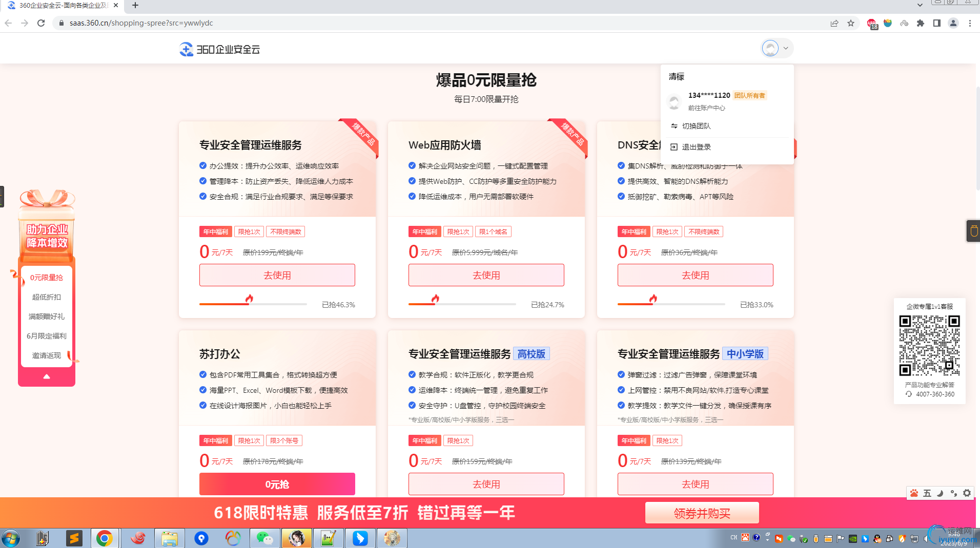Click the moon icon in input toolbar
Screen dimensions: 980x548
940,493
